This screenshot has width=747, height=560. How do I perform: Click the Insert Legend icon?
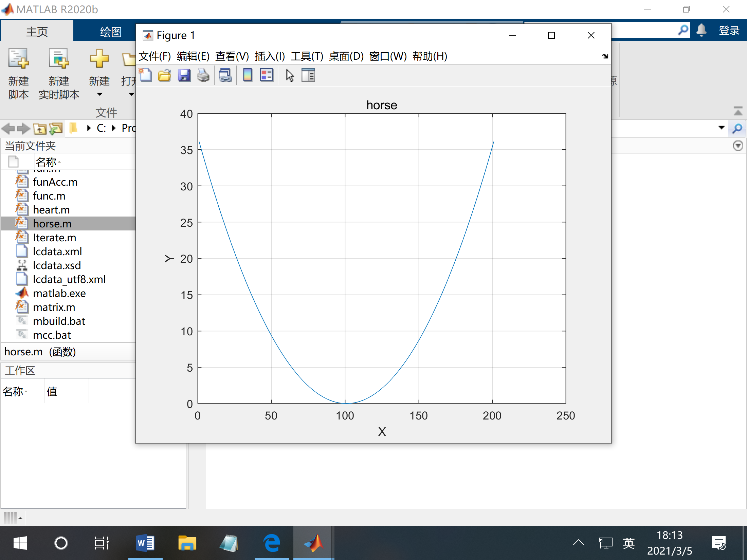pos(267,75)
